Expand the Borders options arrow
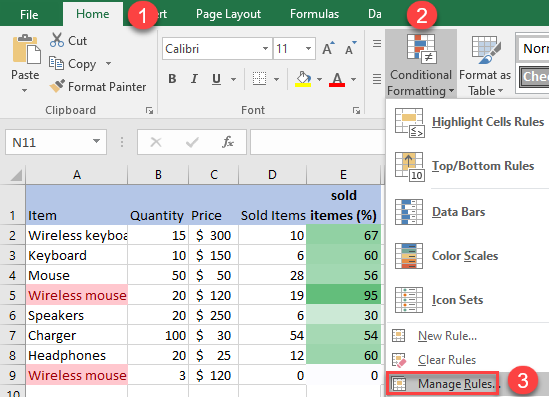The width and height of the screenshot is (549, 397). (x=276, y=79)
